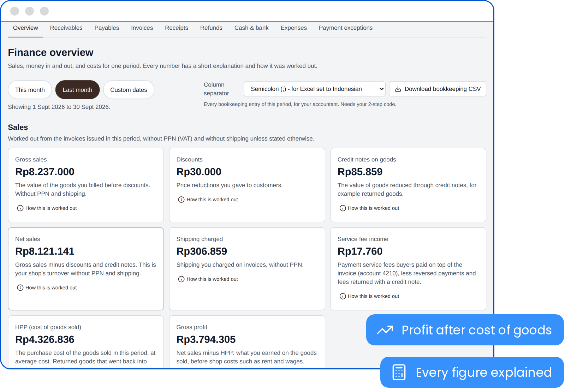Click the Rp306.859 shipping charged value

click(202, 251)
